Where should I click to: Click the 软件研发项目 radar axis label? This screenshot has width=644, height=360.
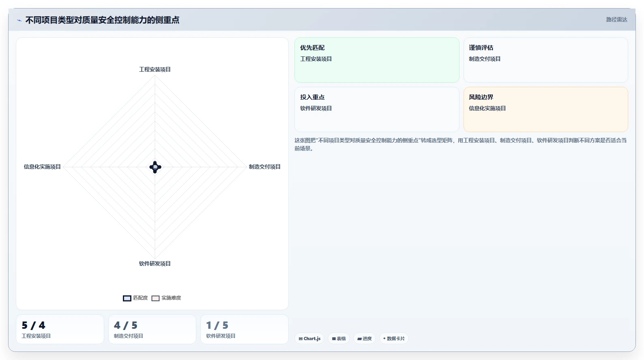click(x=155, y=264)
